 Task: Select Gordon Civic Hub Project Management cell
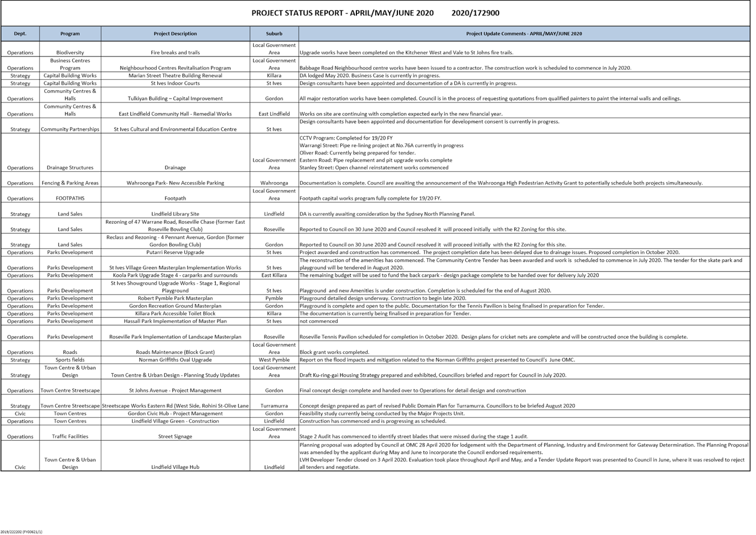coord(175,414)
